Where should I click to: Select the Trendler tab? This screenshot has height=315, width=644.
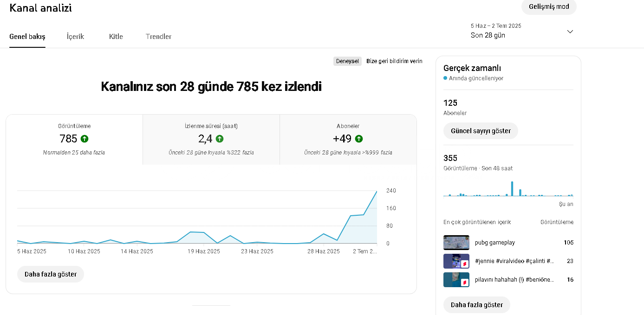159,37
